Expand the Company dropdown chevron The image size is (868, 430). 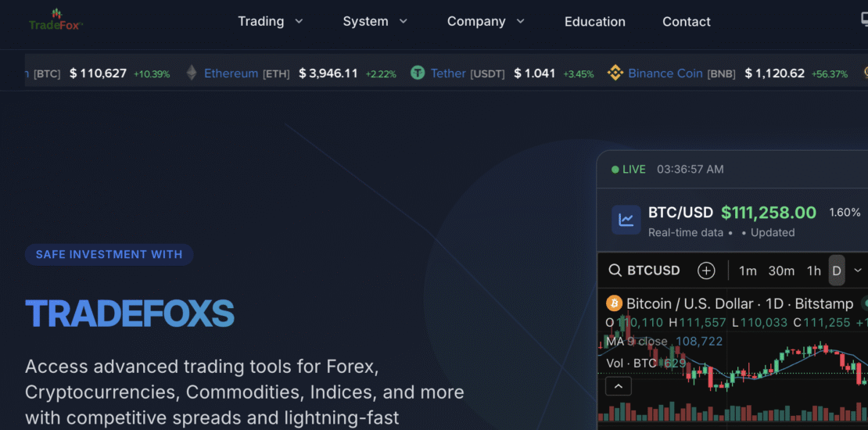tap(520, 22)
